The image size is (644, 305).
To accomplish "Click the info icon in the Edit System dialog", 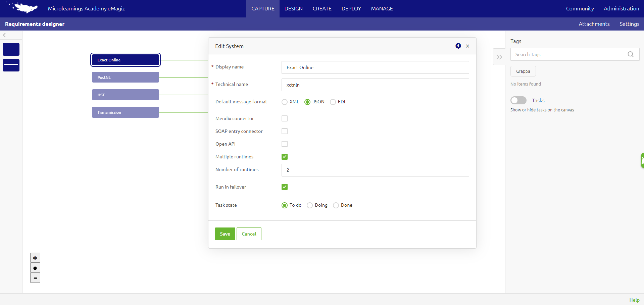I will click(x=458, y=46).
